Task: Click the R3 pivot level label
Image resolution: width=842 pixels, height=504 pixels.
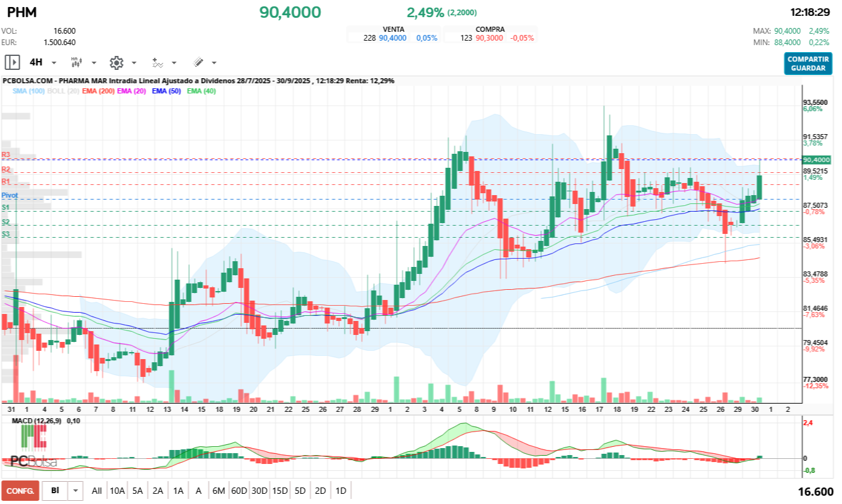Action: pyautogui.click(x=6, y=154)
